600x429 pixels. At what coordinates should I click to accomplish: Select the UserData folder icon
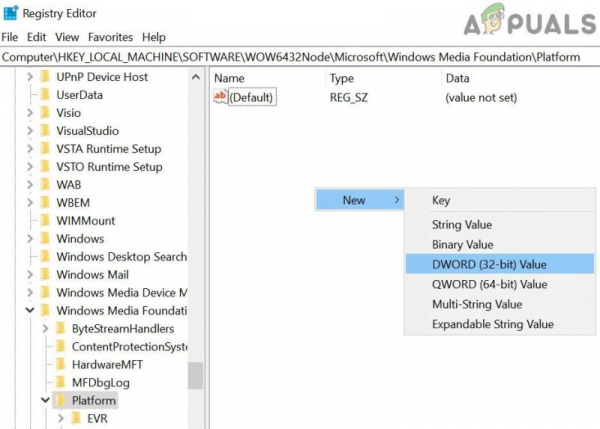click(45, 95)
